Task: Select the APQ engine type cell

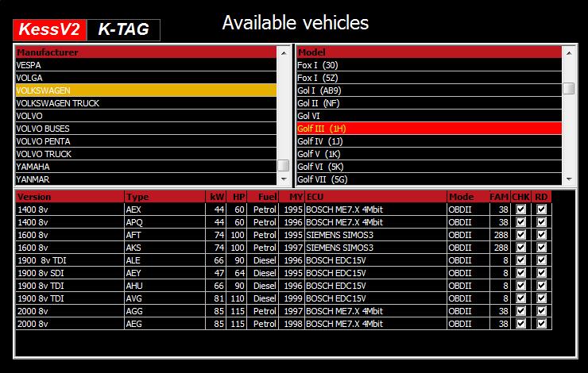Action: click(x=165, y=222)
